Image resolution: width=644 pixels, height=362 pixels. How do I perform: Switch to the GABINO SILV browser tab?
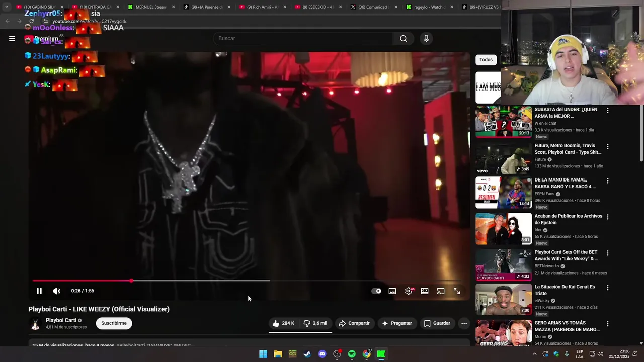39,7
